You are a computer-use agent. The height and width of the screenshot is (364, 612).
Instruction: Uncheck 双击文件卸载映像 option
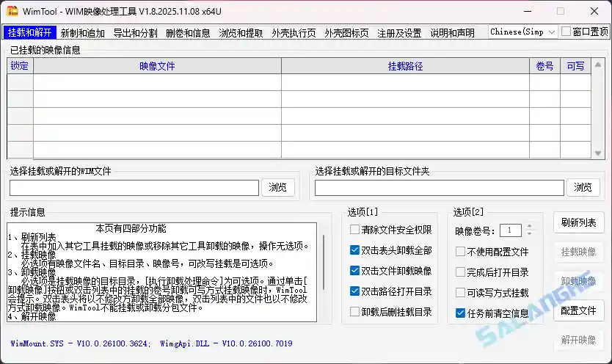coord(354,270)
